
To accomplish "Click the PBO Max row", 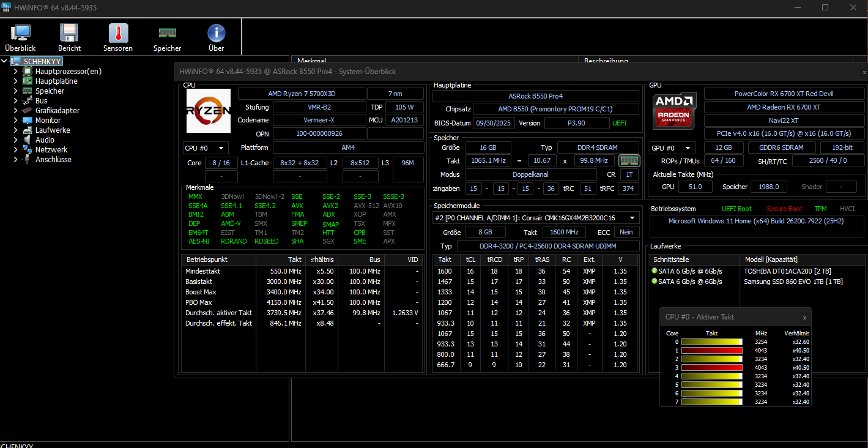I will pyautogui.click(x=302, y=302).
